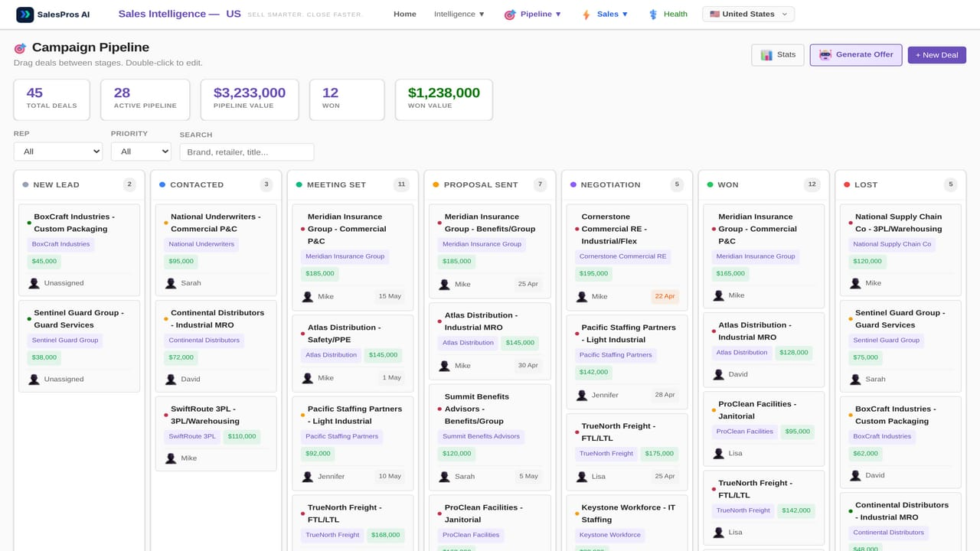Viewport: 980px width, 551px height.
Task: Click the Won column count badge 12
Action: click(x=812, y=184)
